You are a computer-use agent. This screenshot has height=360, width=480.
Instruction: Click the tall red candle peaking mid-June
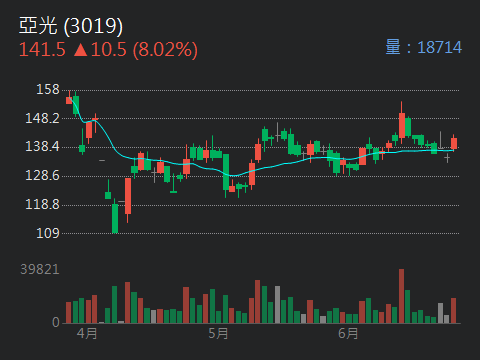pyautogui.click(x=402, y=123)
